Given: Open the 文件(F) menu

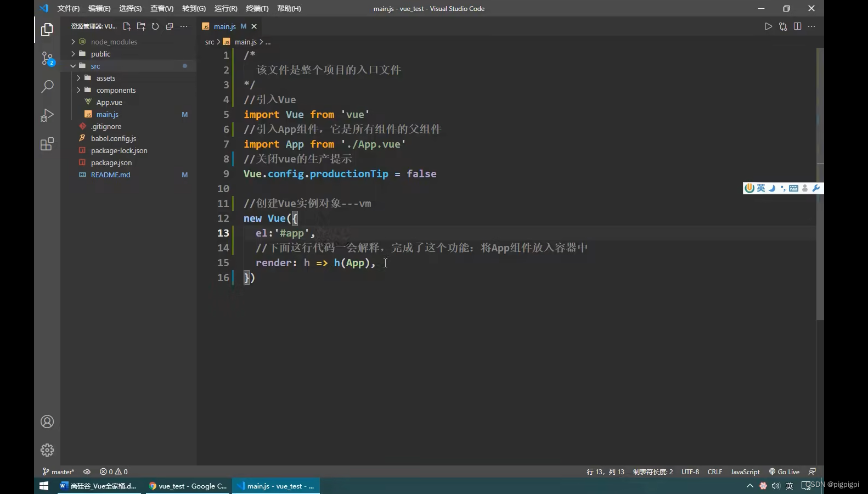Looking at the screenshot, I should pos(69,8).
